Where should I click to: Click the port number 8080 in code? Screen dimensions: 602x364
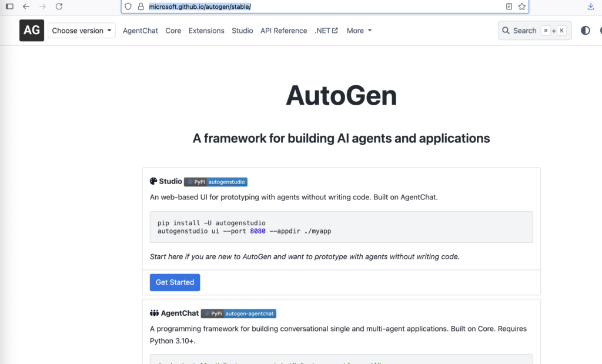(257, 231)
